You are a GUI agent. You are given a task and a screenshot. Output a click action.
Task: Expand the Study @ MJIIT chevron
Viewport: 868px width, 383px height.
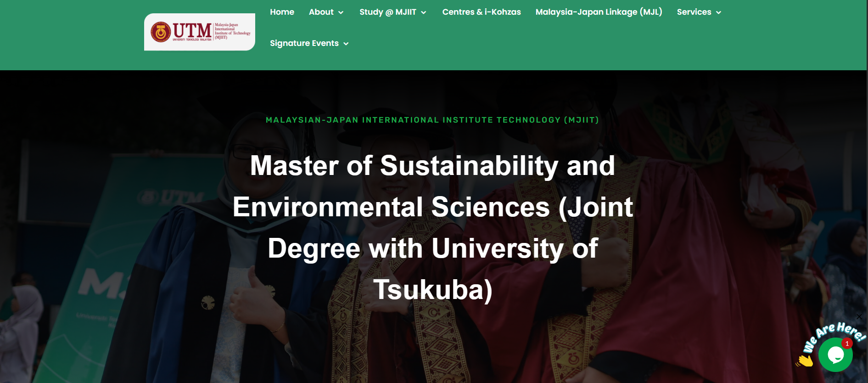point(424,13)
